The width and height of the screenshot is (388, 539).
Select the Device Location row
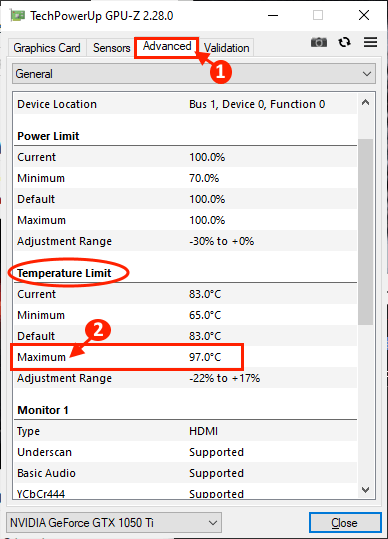coord(185,104)
